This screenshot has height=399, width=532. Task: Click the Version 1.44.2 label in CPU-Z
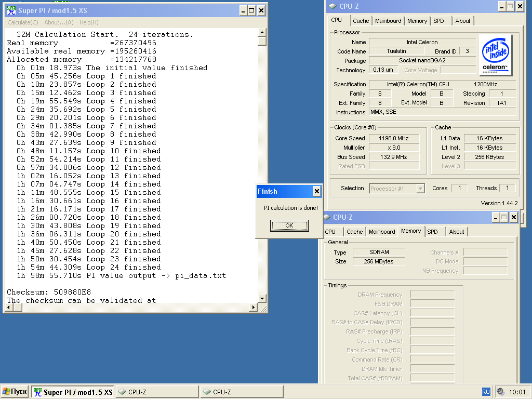[x=499, y=203]
